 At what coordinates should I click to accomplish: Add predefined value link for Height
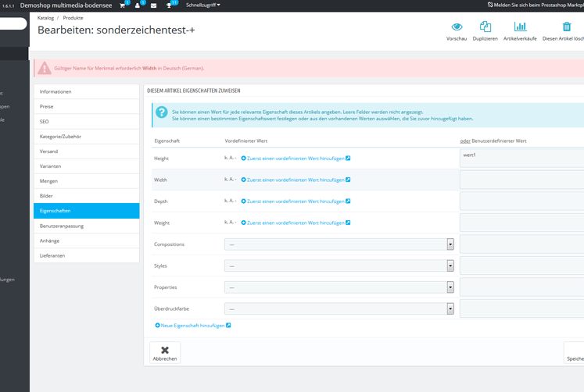point(296,159)
